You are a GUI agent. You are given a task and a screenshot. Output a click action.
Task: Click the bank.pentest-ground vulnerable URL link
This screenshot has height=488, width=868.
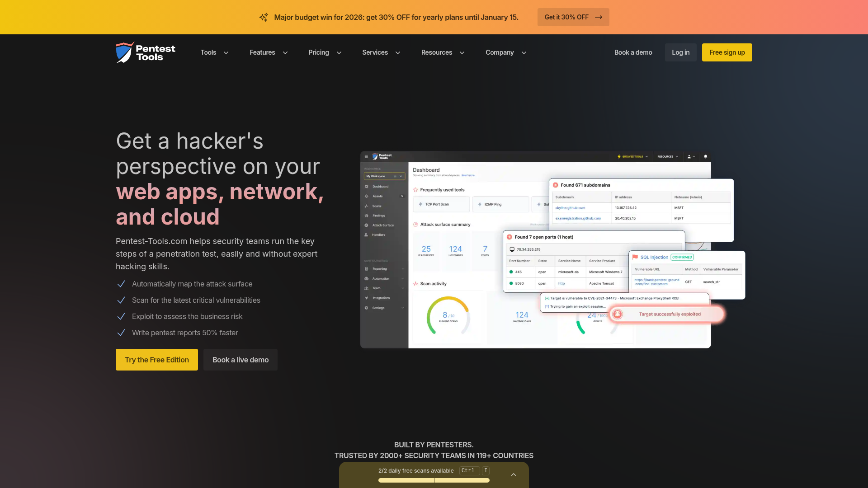pyautogui.click(x=656, y=282)
